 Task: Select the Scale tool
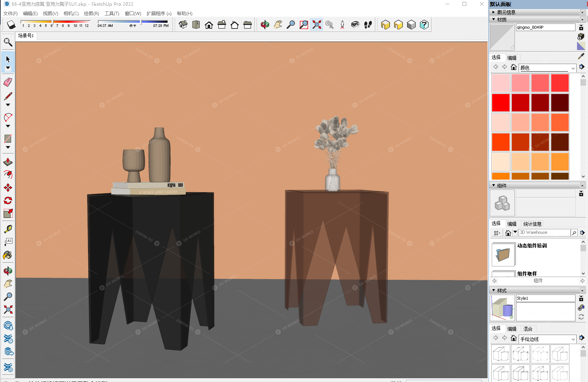point(8,213)
